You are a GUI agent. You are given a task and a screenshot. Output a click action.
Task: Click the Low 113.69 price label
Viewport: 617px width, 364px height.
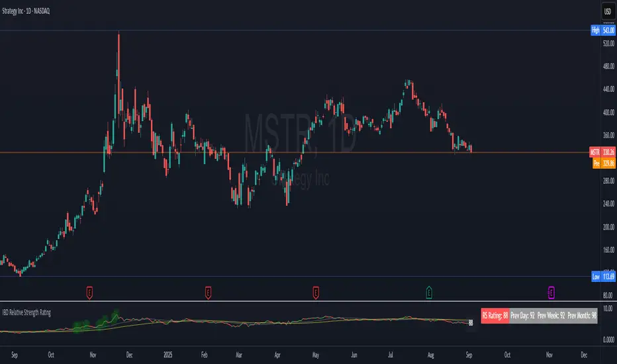(x=603, y=277)
